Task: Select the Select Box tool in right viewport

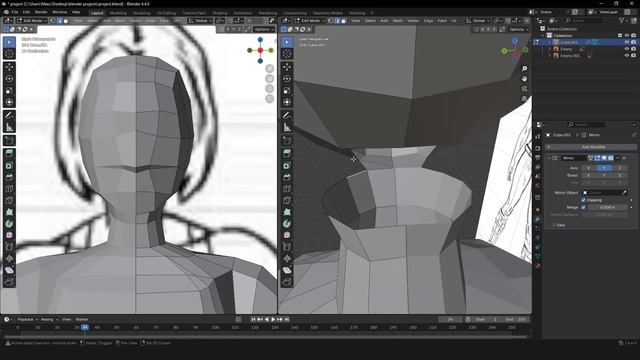Action: [x=287, y=42]
